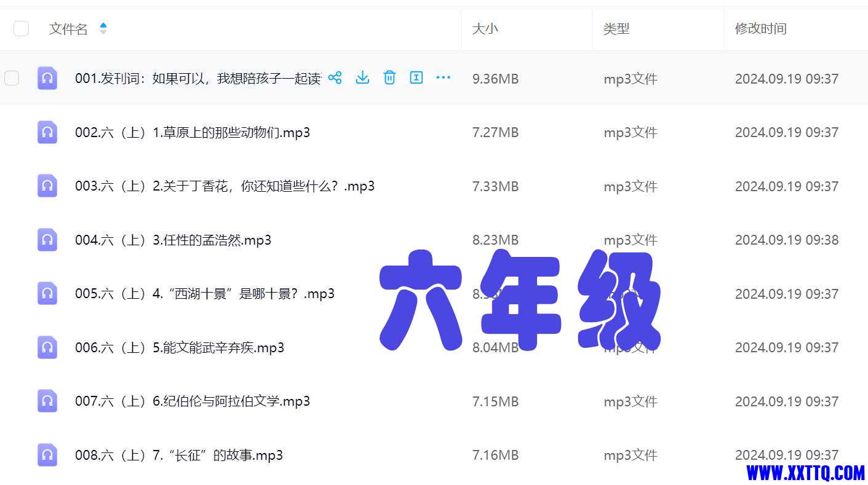Download the 001.发刊词 file
This screenshot has width=868, height=485.
tap(362, 77)
